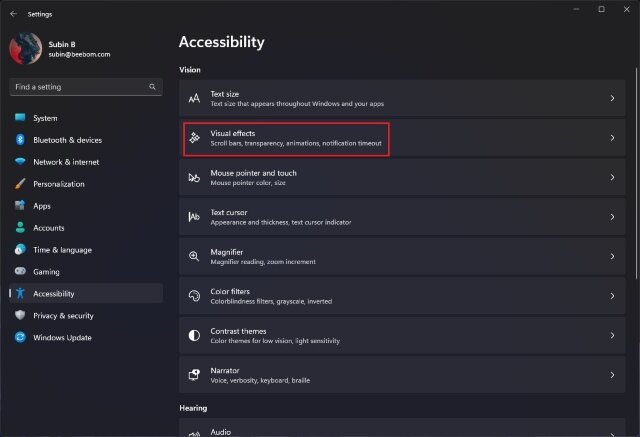Select the Windows Update label
This screenshot has width=640, height=437.
click(62, 337)
